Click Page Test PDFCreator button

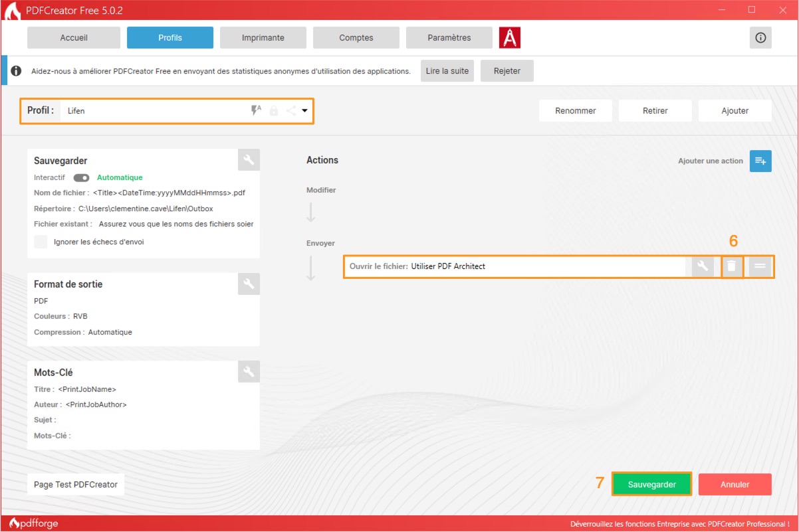tap(76, 484)
